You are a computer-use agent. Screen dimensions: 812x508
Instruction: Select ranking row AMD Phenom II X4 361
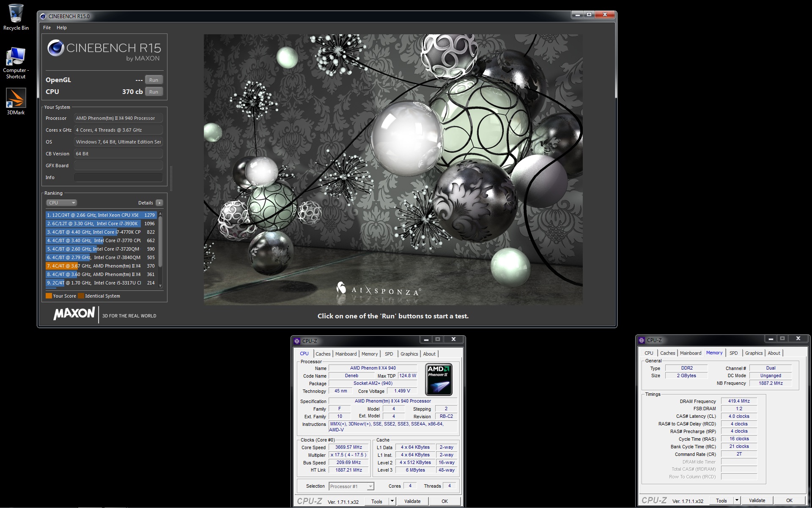[101, 274]
